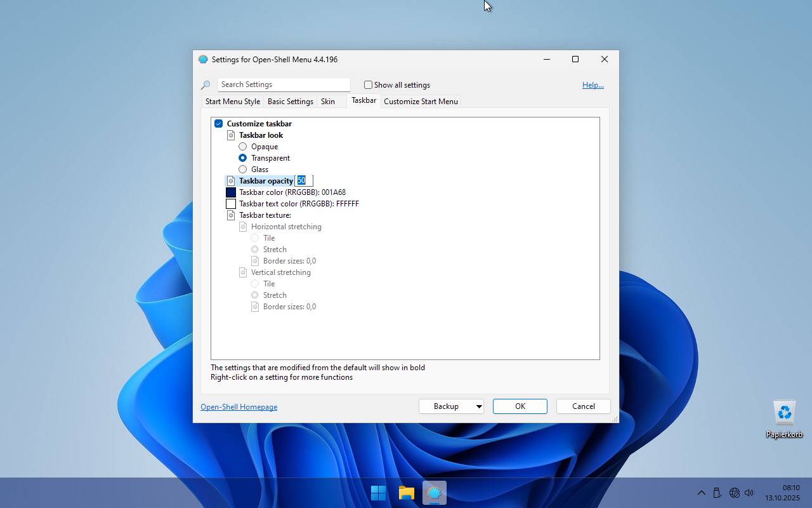This screenshot has height=508, width=812.
Task: Click the 'Vertical stretching' label
Action: click(x=281, y=272)
